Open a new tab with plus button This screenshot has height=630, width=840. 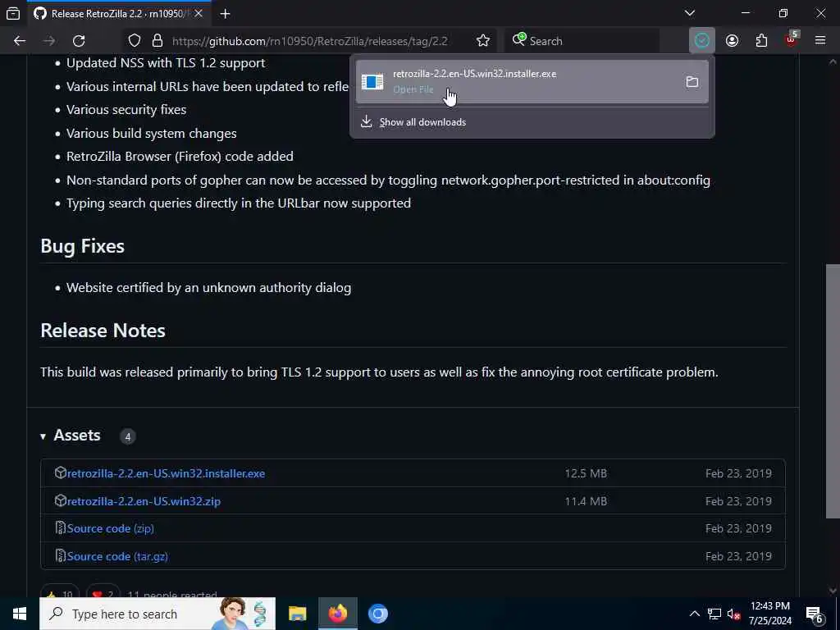coord(225,13)
